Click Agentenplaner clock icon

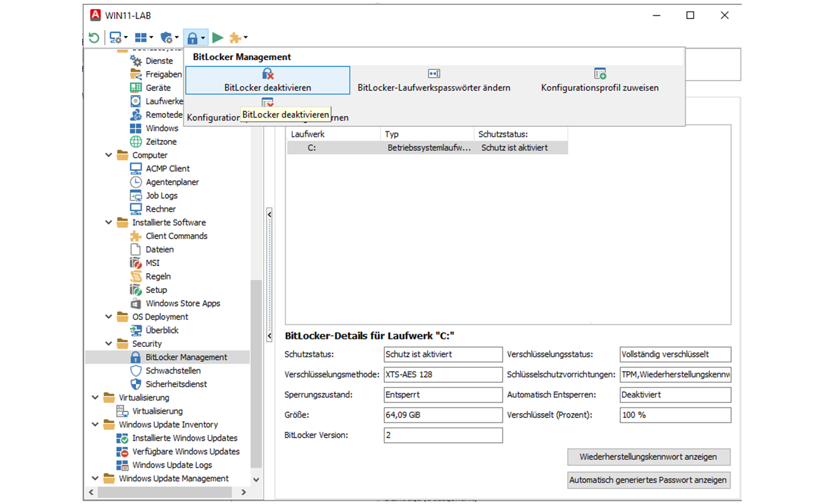coord(135,182)
